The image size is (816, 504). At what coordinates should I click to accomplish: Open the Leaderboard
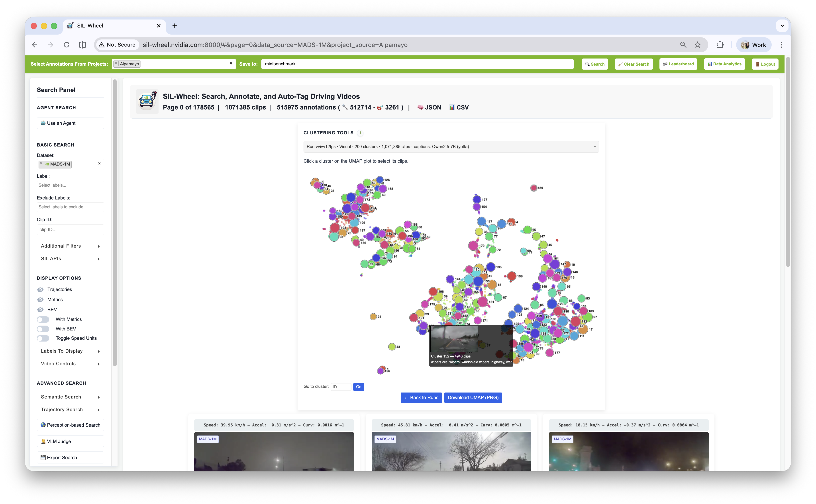pos(678,64)
